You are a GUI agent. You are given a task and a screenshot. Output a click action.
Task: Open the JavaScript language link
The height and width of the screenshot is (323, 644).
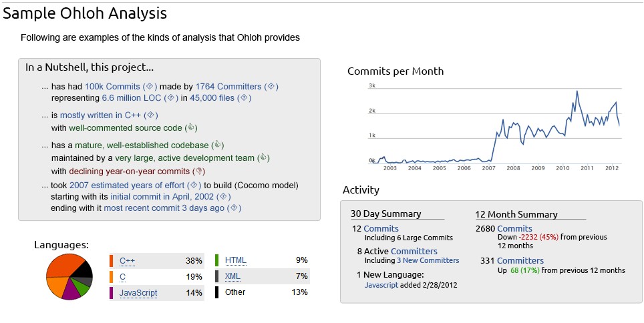[138, 292]
